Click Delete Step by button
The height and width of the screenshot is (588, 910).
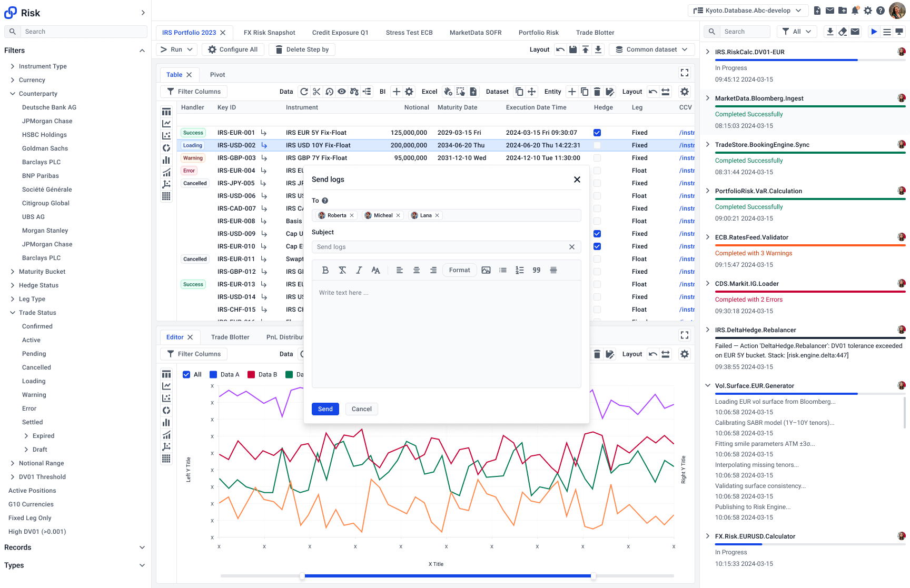(x=302, y=49)
